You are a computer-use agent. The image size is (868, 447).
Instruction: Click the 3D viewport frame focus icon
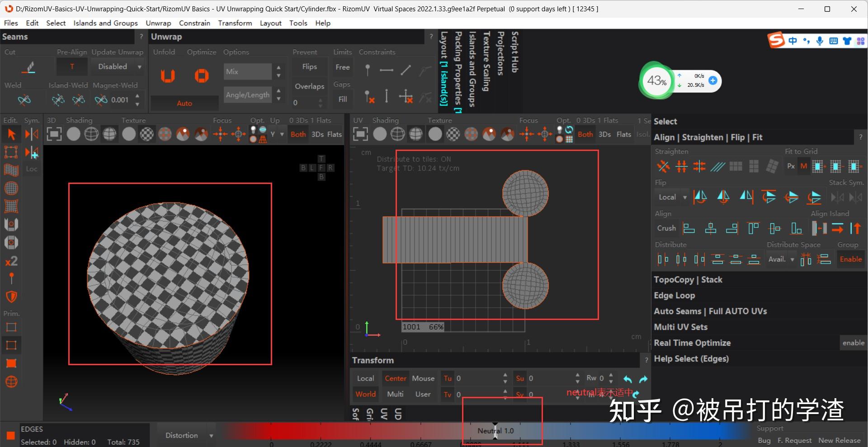54,134
